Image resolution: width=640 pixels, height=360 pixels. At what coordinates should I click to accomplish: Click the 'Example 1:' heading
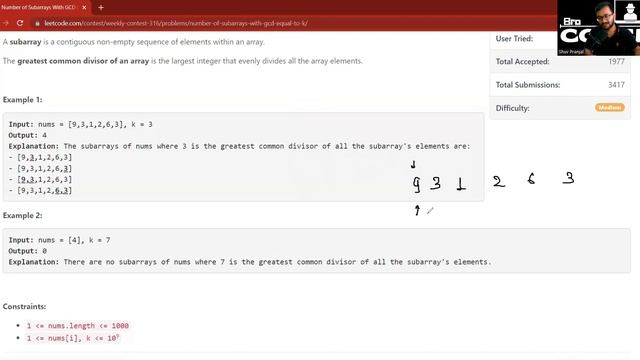22,100
